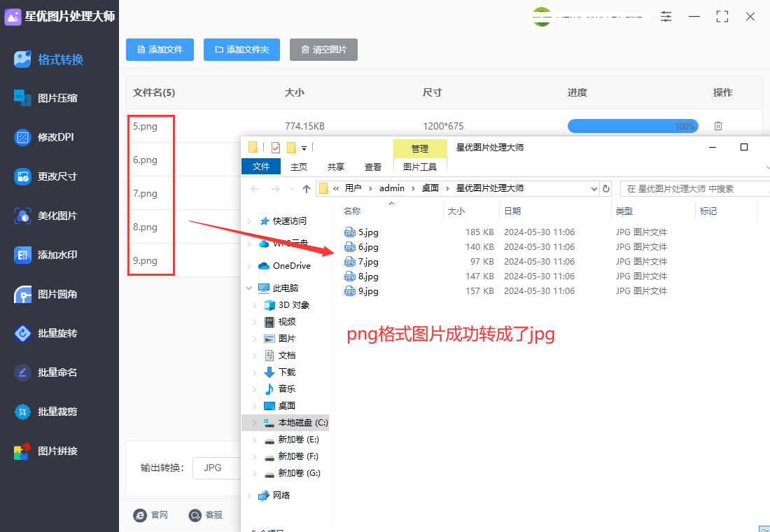The image size is (770, 532).
Task: Click the 官网 website icon
Action: pos(141,514)
